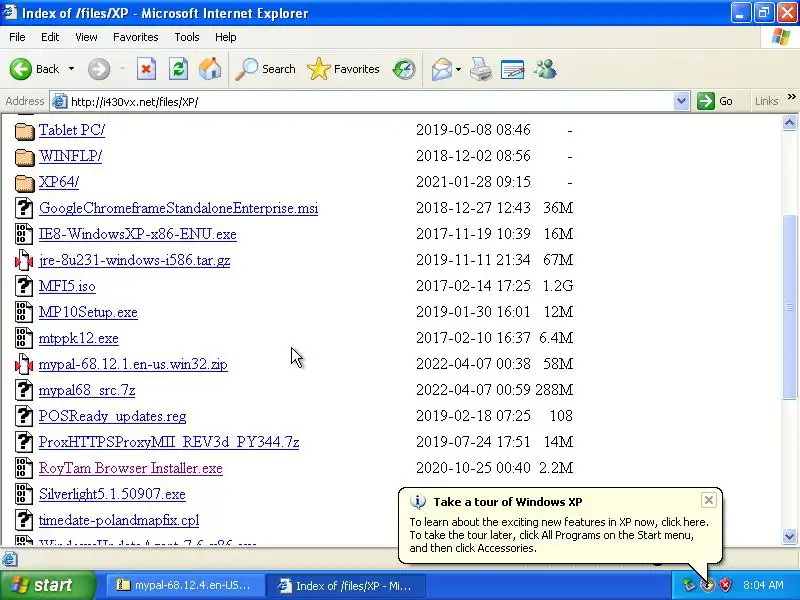The height and width of the screenshot is (600, 800).
Task: Open the Edit menu
Action: pos(50,37)
